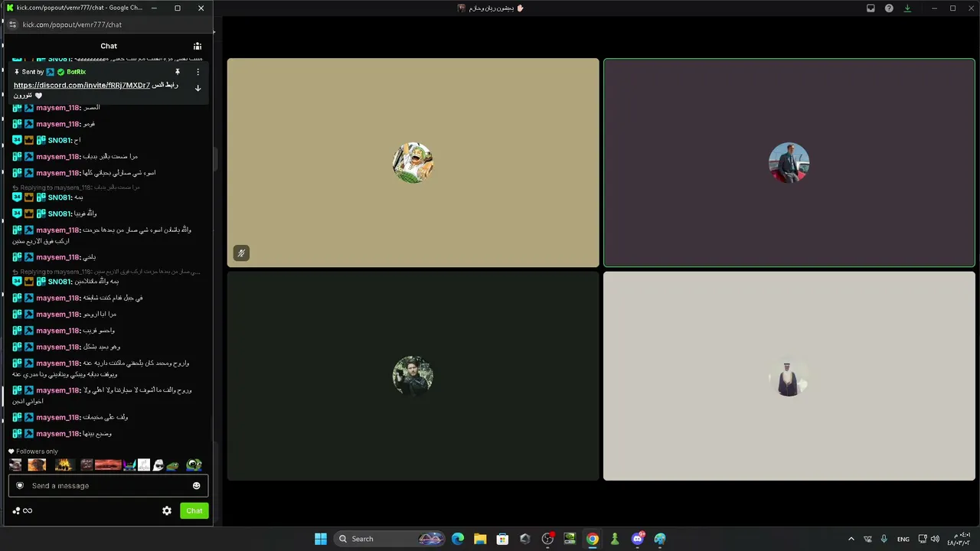This screenshot has width=980, height=551.
Task: Click the Chat heading text
Action: 109,46
